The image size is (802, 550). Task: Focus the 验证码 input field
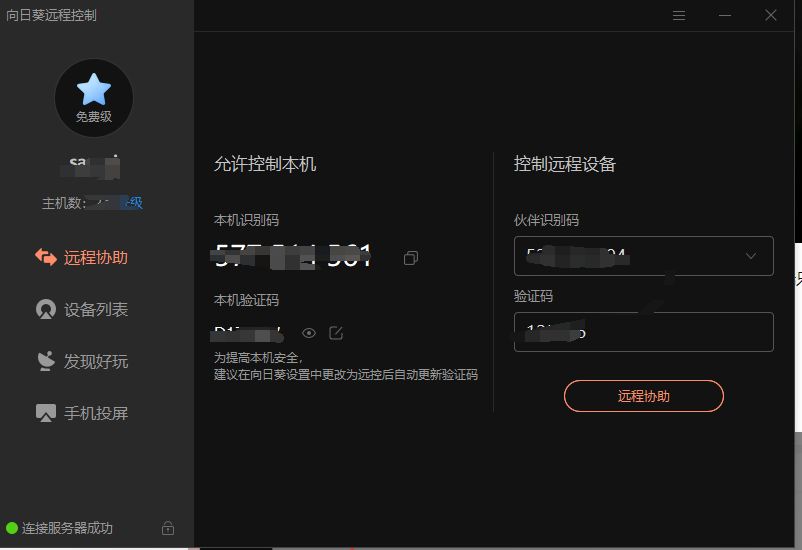pyautogui.click(x=643, y=332)
